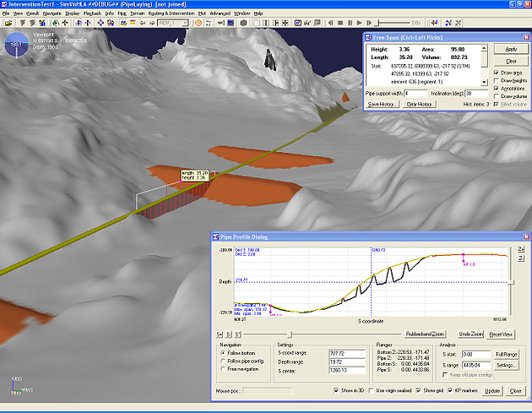This screenshot has width=532, height=413.
Task: Click the round depth compass icon
Action: [14, 43]
